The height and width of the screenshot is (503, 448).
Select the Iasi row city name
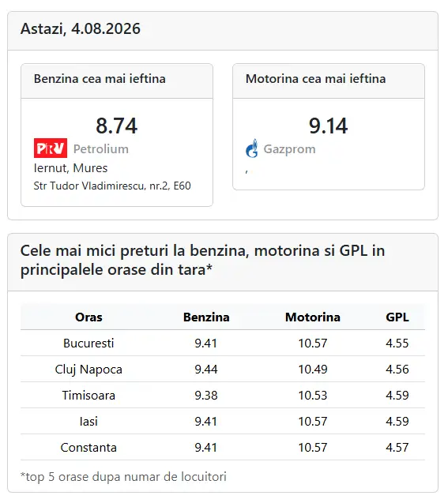[x=88, y=421]
